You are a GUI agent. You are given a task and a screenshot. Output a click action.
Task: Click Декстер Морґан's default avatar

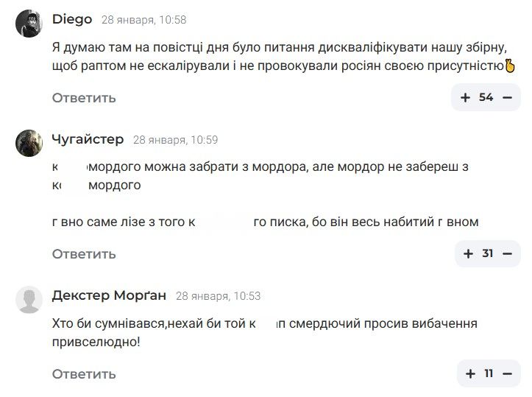point(28,300)
